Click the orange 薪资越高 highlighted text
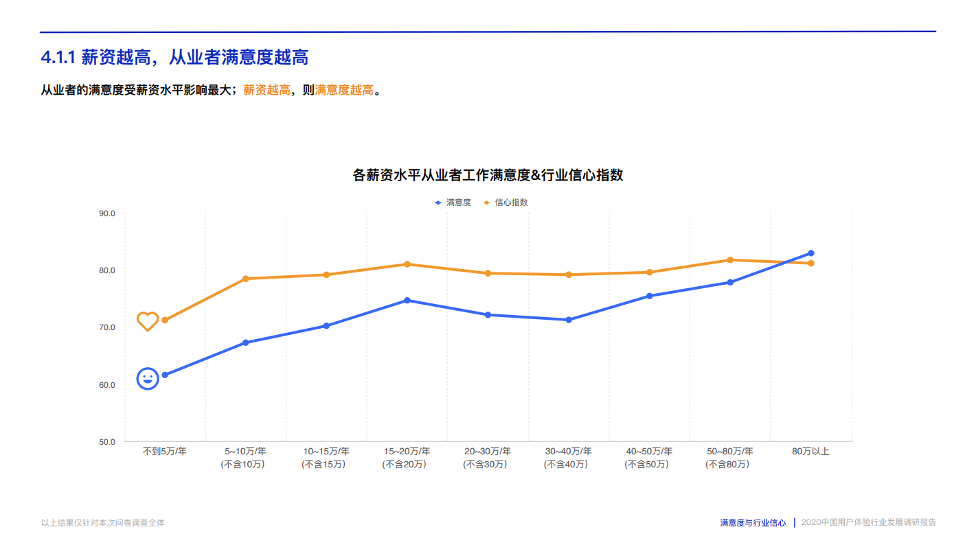 click(266, 90)
